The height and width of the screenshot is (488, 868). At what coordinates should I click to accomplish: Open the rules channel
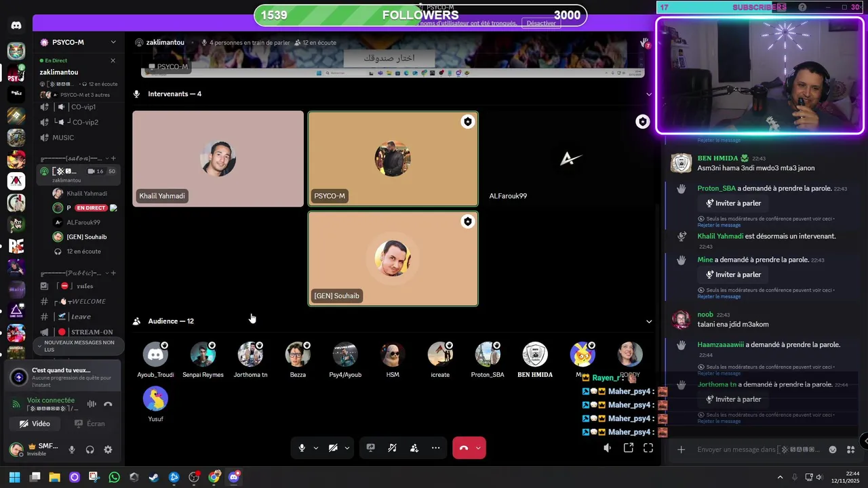(x=77, y=286)
